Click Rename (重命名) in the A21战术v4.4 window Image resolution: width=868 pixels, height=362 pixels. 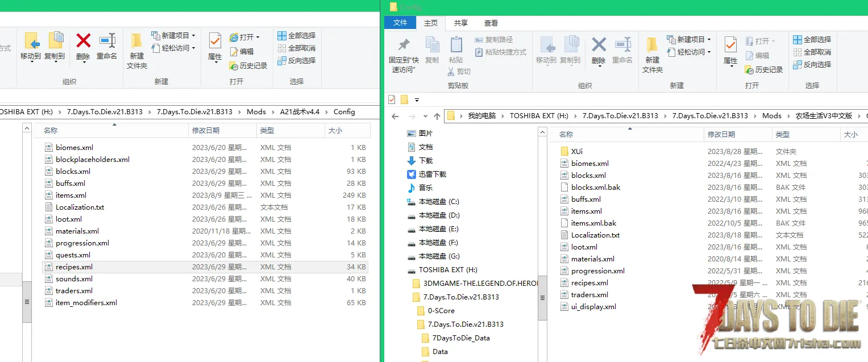pos(107,47)
